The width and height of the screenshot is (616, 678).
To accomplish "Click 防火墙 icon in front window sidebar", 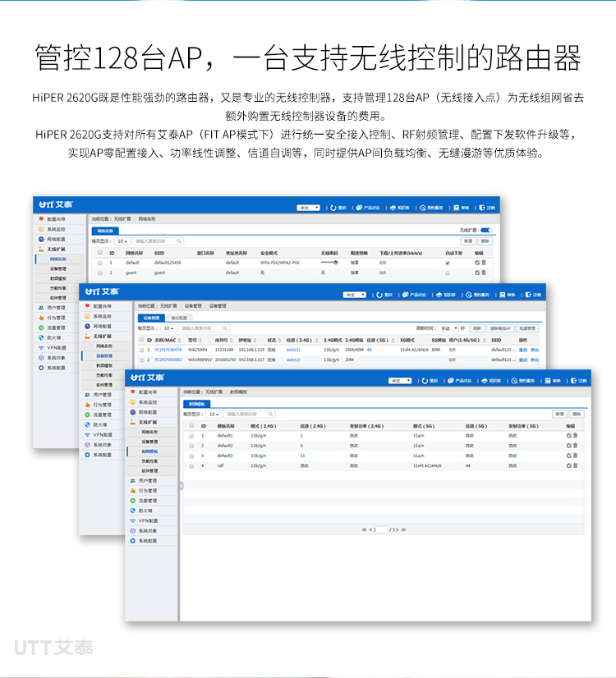I will [x=133, y=511].
